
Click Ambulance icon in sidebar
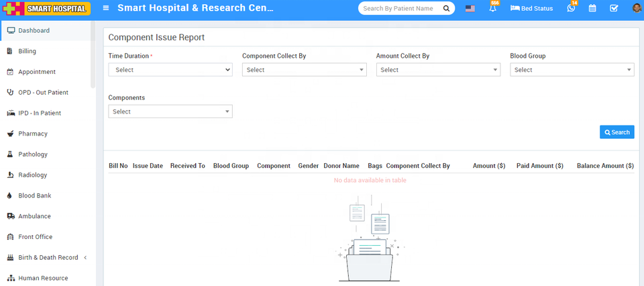[11, 216]
